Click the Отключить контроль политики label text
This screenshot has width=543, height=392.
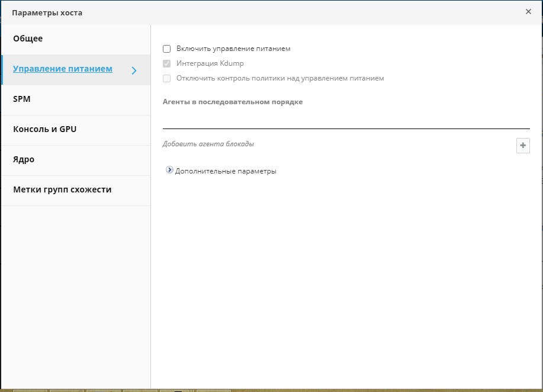[x=280, y=78]
